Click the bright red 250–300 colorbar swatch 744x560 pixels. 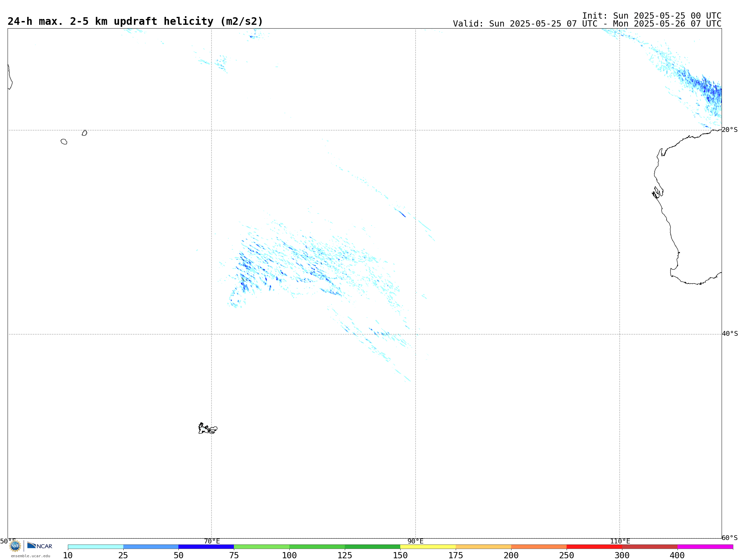click(595, 547)
